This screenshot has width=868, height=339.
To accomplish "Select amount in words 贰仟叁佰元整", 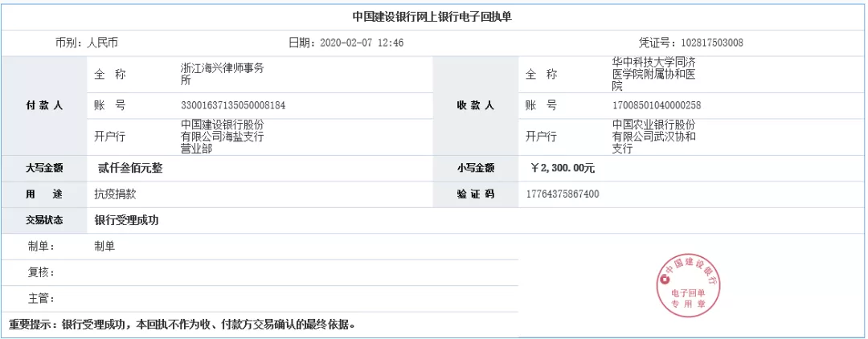I will 130,168.
